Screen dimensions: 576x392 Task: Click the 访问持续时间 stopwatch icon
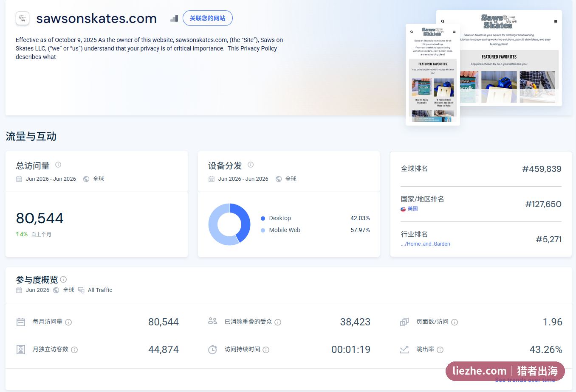click(212, 350)
